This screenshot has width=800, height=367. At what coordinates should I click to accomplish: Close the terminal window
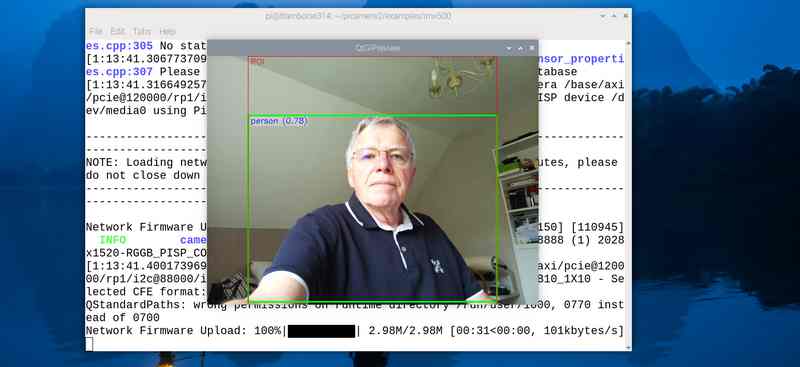coord(626,16)
